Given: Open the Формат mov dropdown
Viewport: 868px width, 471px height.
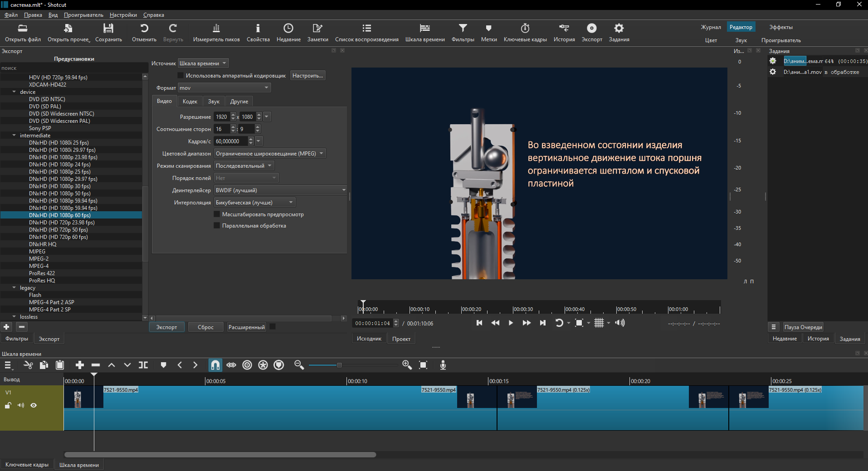Looking at the screenshot, I should tap(224, 88).
